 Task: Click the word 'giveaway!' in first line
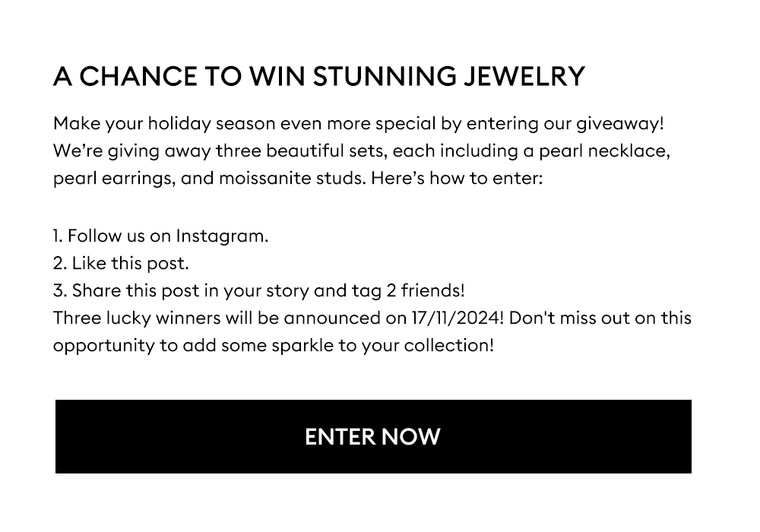pyautogui.click(x=620, y=124)
